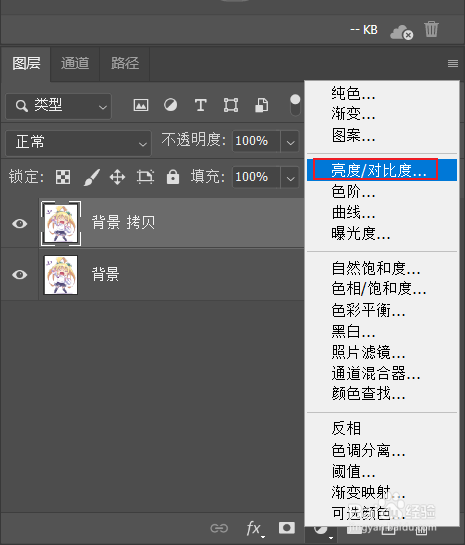Select the 背景 拷贝 layer name
Viewport: 465px width, 545px height.
click(x=123, y=222)
